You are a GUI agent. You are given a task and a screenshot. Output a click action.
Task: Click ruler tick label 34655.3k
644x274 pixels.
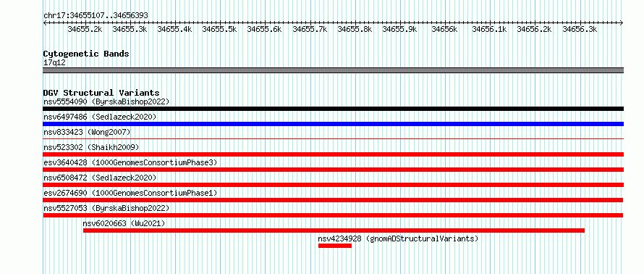[130, 30]
